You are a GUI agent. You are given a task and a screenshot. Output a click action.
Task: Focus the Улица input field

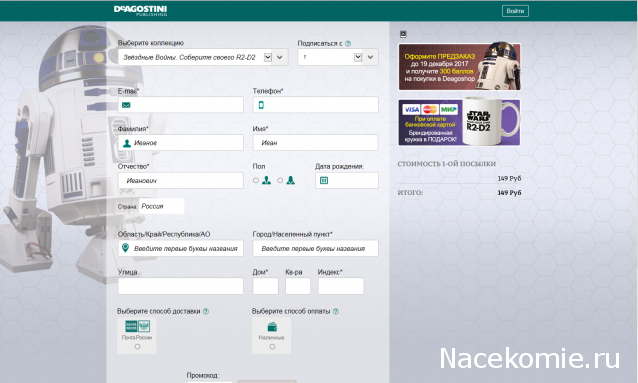pos(181,286)
